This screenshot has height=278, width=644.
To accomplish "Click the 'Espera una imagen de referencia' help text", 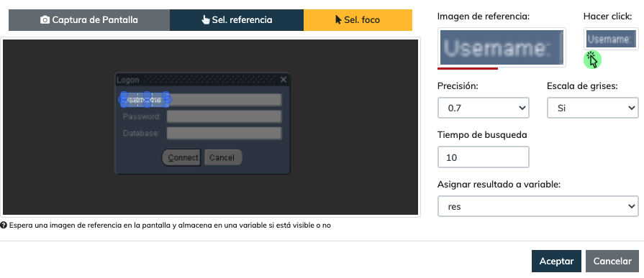I will click(x=170, y=225).
